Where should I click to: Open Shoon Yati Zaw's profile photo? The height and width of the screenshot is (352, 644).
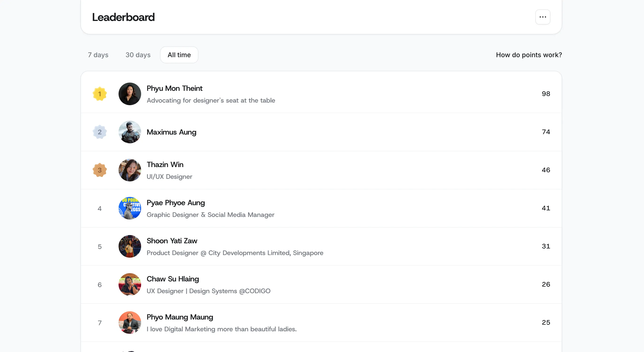[130, 246]
